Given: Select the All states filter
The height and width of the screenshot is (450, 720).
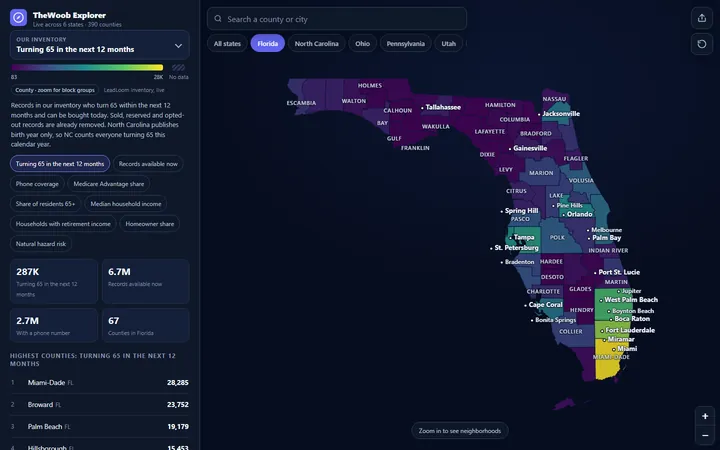Looking at the screenshot, I should point(227,44).
